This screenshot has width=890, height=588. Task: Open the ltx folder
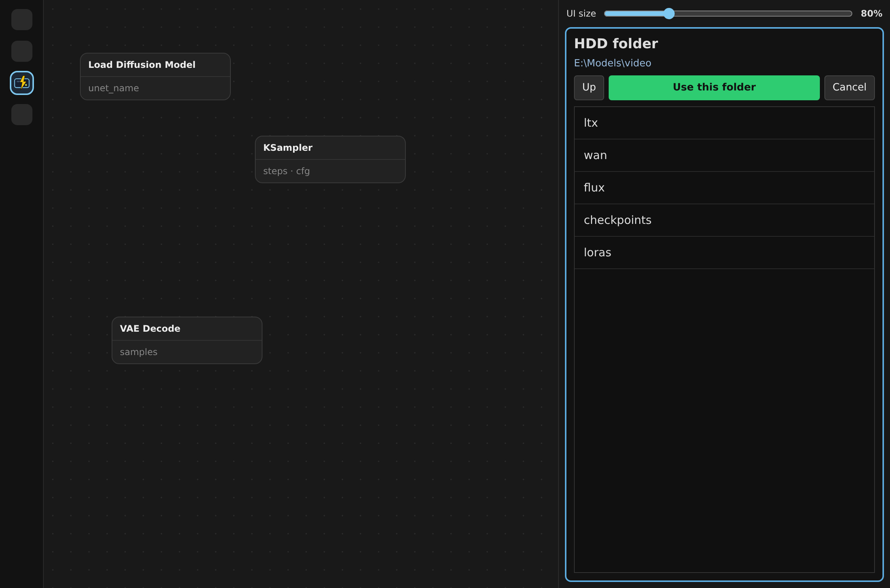point(724,123)
